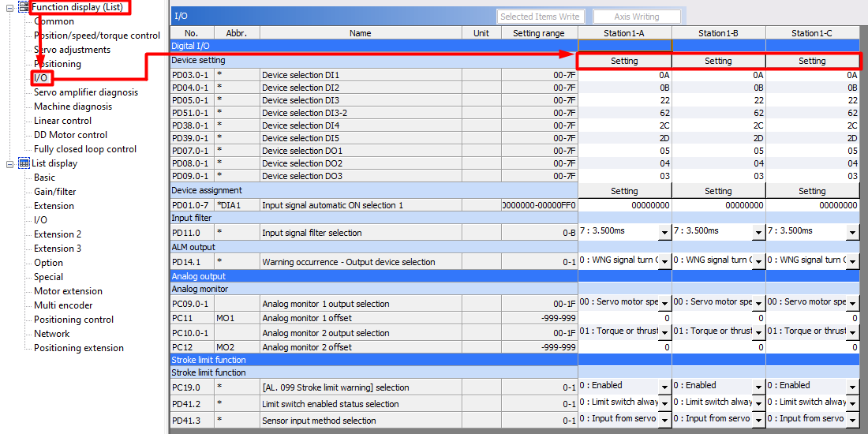Viewport: 868px width, 434px height.
Task: Click the Stroke limit function blue header
Action: pyautogui.click(x=374, y=360)
